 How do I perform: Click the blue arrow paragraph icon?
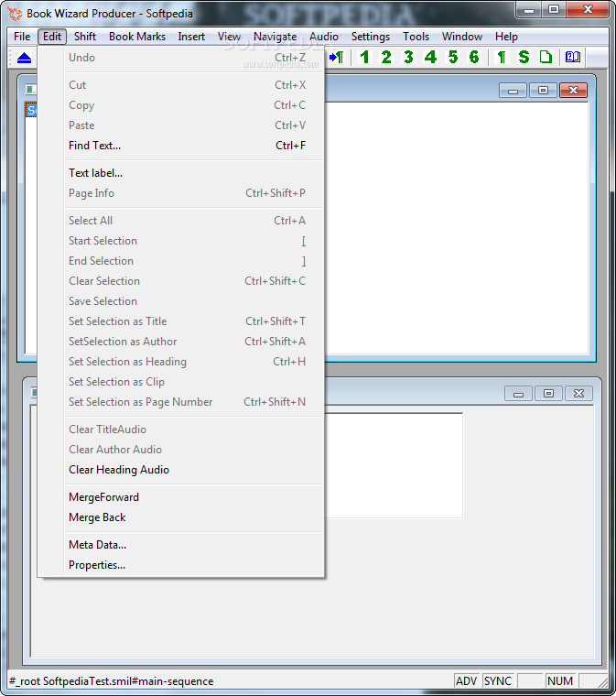tap(337, 58)
